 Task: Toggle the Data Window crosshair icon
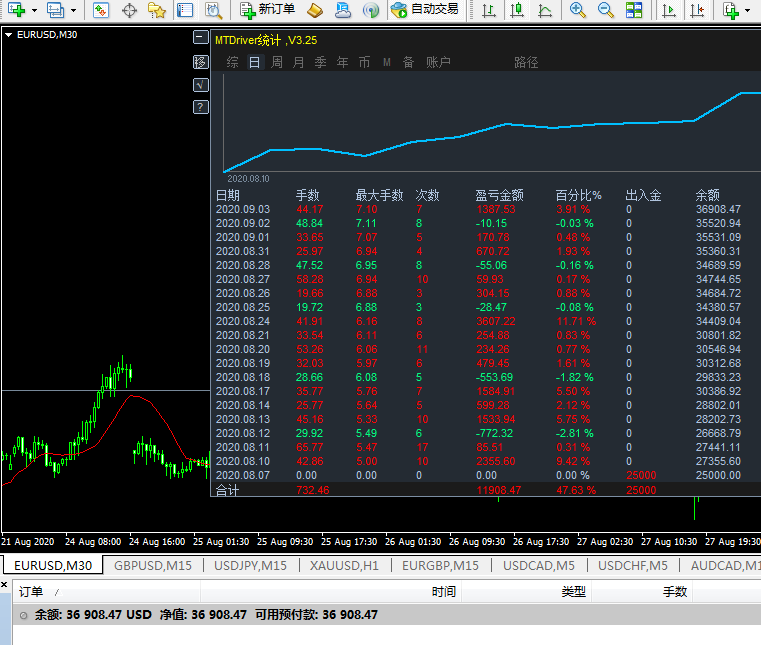click(129, 10)
